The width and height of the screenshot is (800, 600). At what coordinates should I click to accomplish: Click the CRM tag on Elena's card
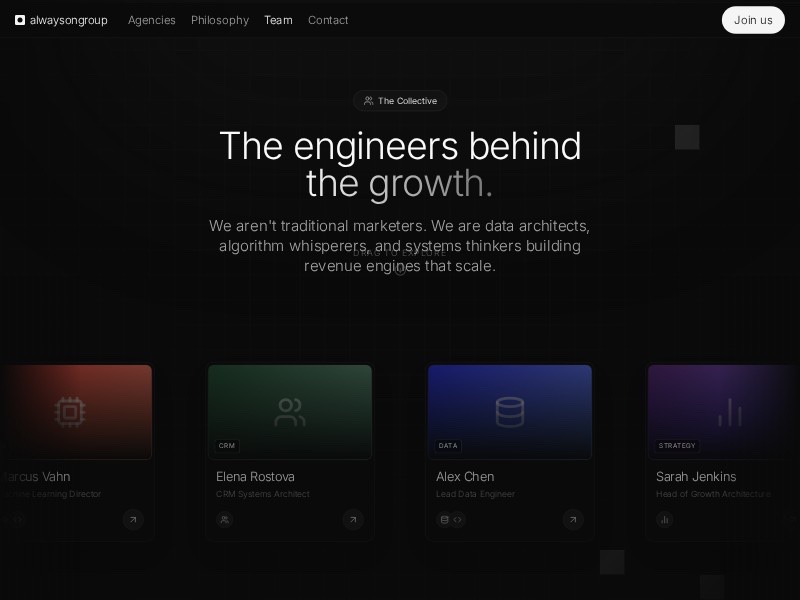coord(227,446)
